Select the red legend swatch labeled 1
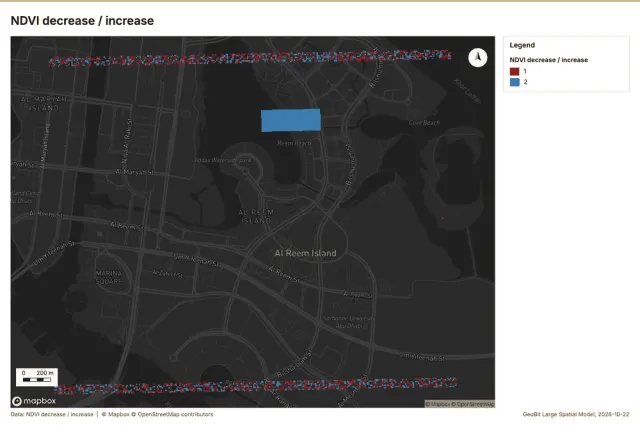640x427 pixels. [x=515, y=71]
